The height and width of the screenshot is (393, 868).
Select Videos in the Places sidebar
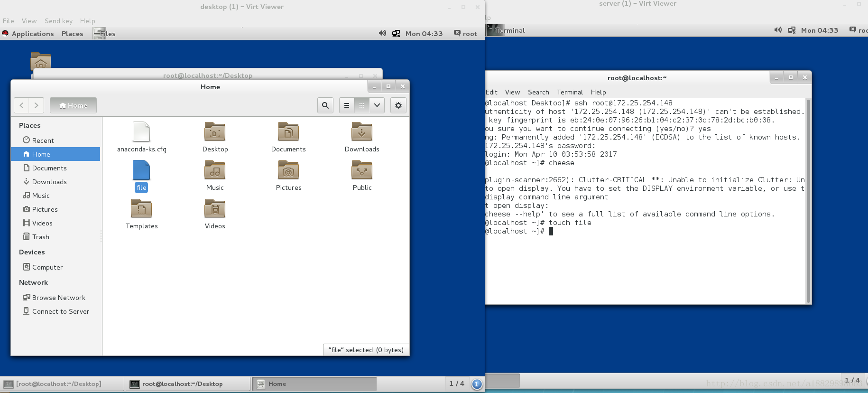pyautogui.click(x=55, y=223)
